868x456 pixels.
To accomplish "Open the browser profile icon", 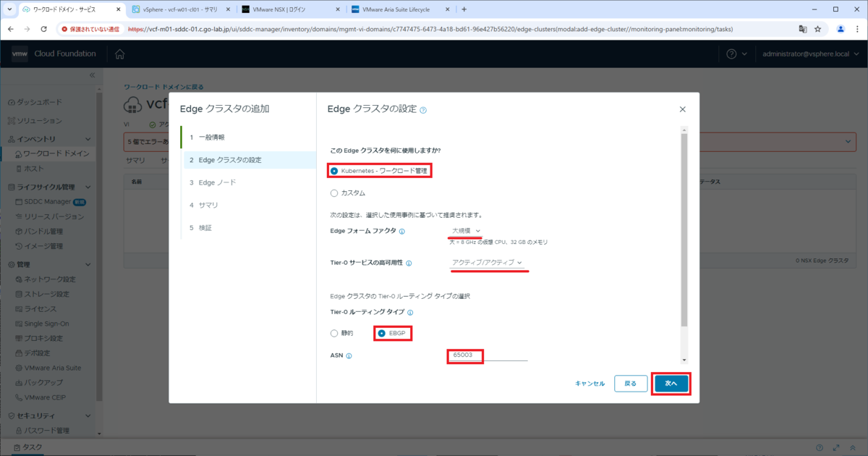I will tap(841, 29).
